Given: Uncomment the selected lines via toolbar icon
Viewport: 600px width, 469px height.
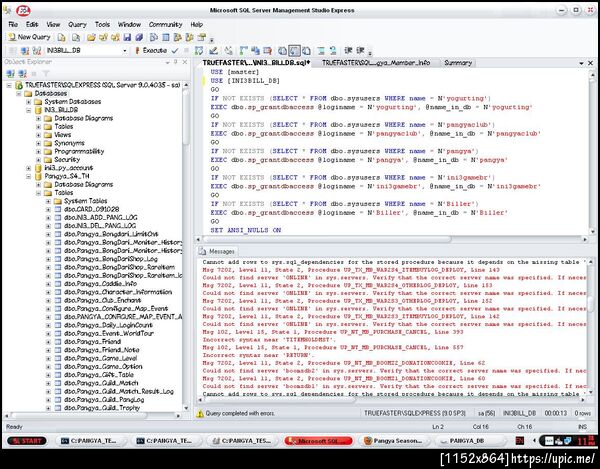Looking at the screenshot, I should 333,50.
